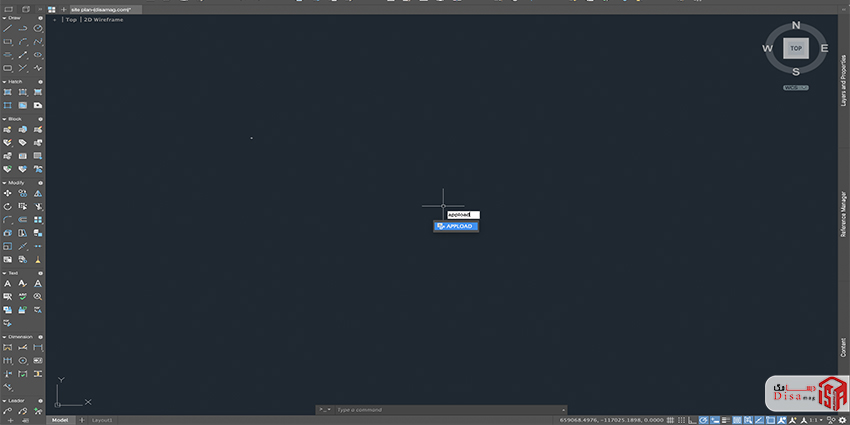The image size is (850, 425).
Task: Select the Circle tool in Draw panel
Action: (x=38, y=29)
